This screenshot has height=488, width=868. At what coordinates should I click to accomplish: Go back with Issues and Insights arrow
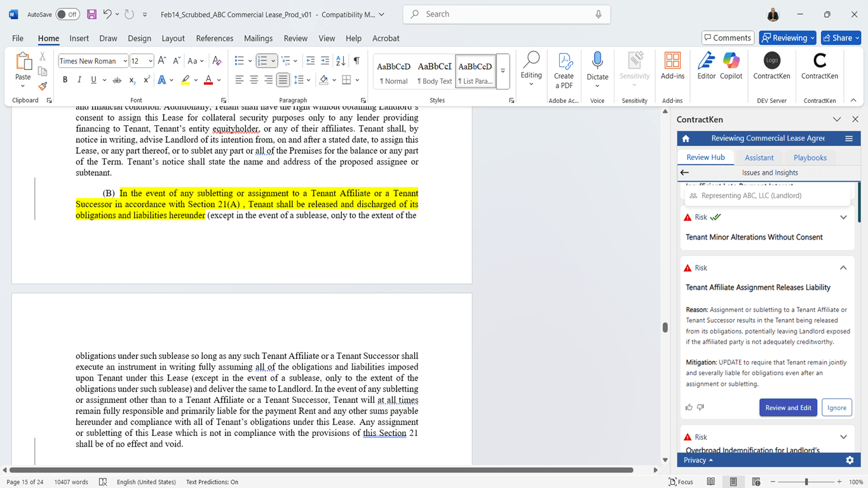point(684,173)
